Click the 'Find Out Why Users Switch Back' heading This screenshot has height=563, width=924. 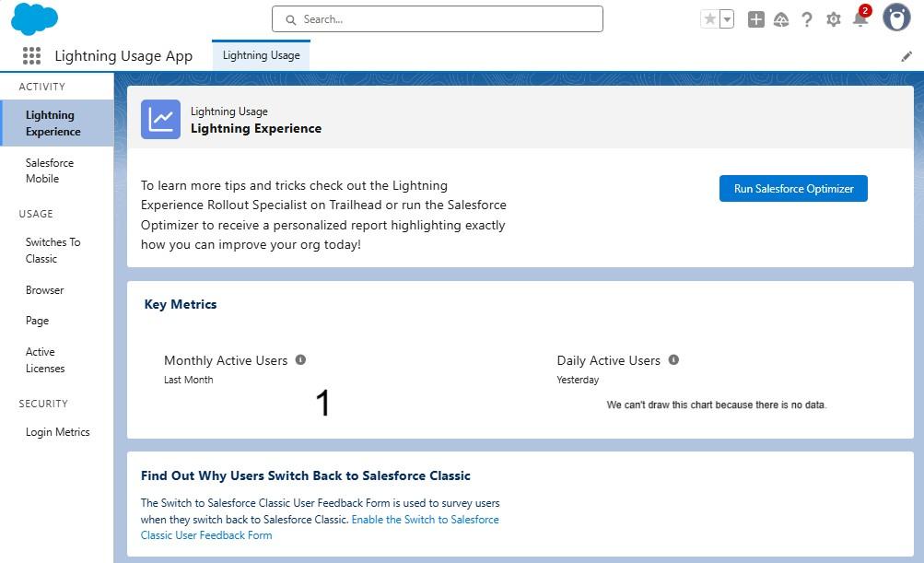[305, 475]
